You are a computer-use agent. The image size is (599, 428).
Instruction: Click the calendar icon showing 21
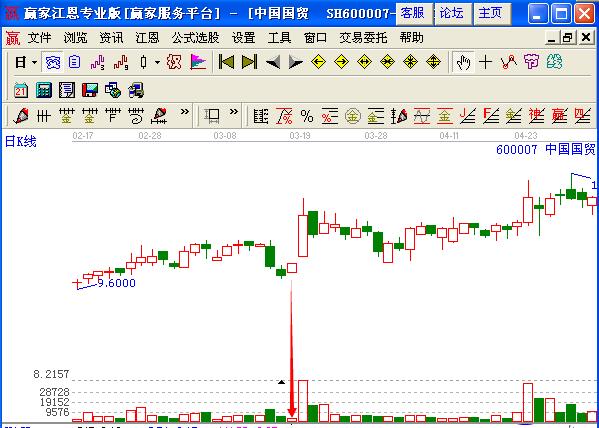coord(21,91)
